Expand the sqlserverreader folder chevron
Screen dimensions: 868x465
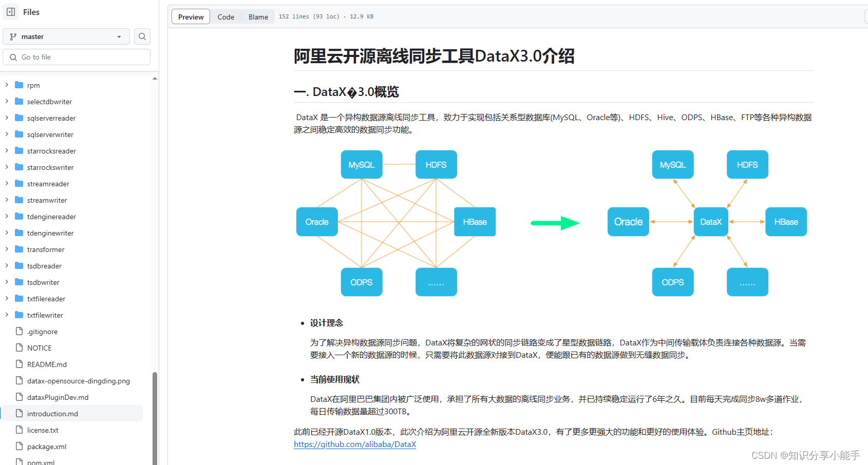tap(7, 118)
